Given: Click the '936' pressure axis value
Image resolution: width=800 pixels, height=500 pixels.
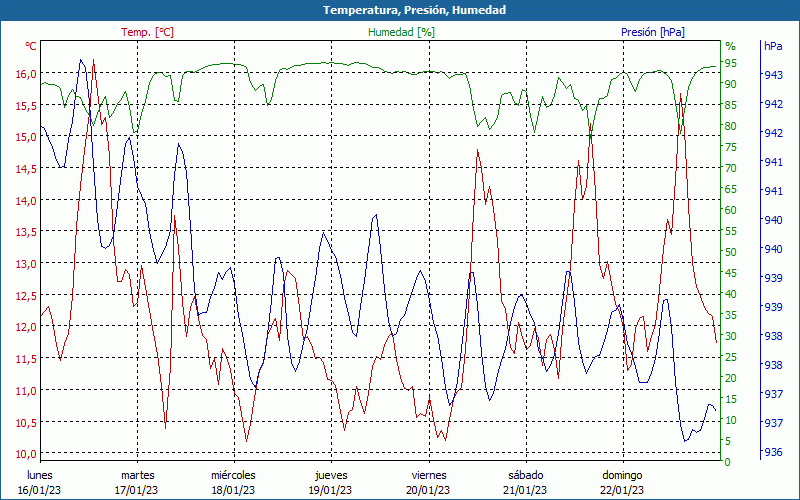Looking at the screenshot, I should pyautogui.click(x=773, y=452).
